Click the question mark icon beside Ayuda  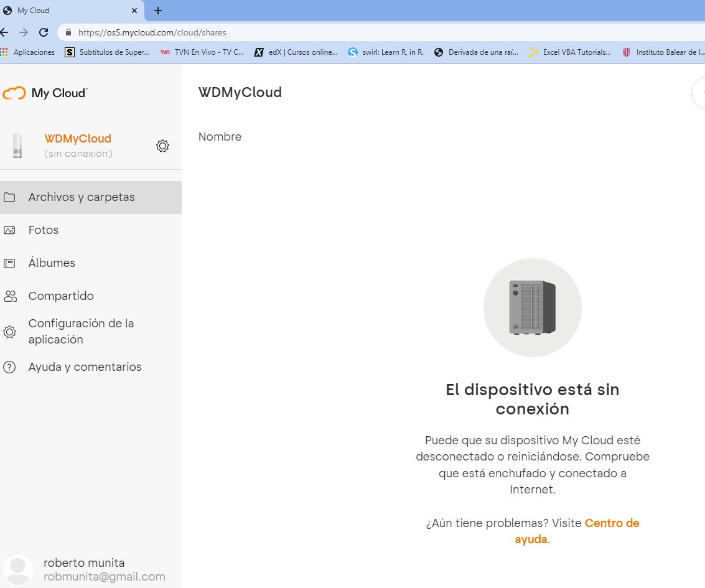point(9,367)
